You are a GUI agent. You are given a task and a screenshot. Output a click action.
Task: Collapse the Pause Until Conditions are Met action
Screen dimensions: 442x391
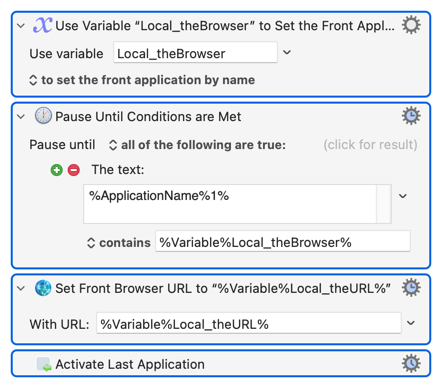(x=21, y=117)
